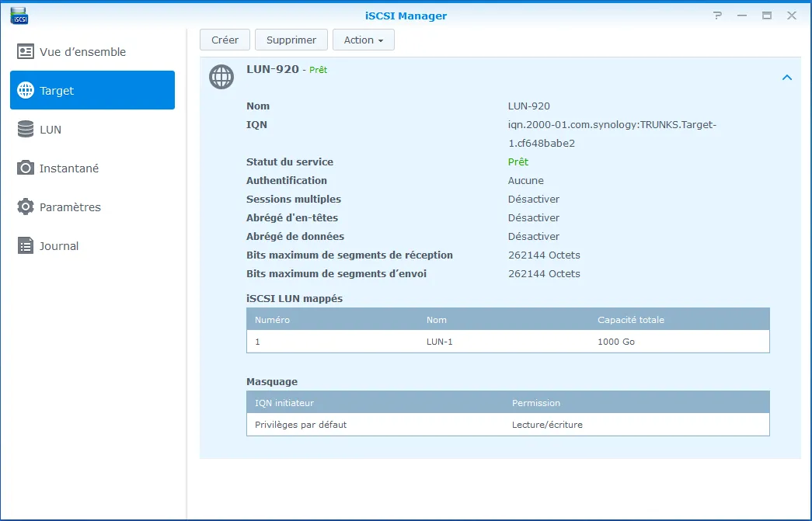Collapse the LUN-920 target details chevron

(786, 78)
